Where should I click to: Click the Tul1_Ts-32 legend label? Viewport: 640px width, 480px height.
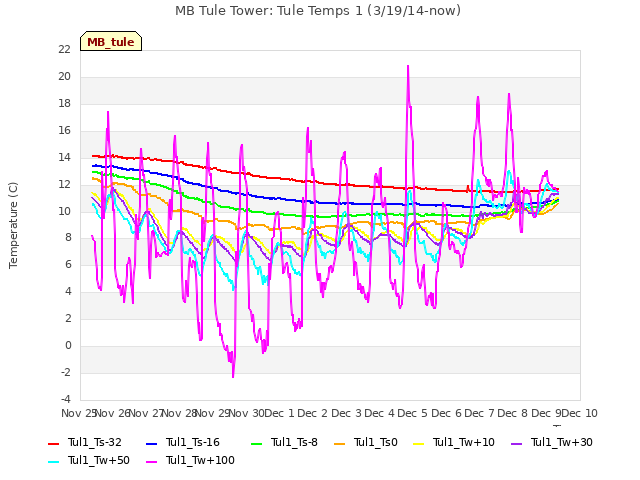tap(95, 442)
